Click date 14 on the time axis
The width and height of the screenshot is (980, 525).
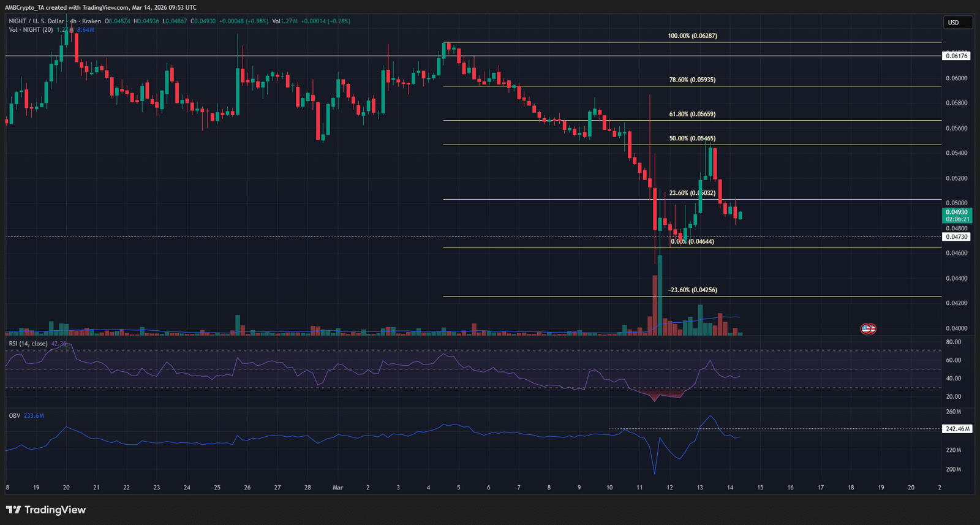(x=730, y=488)
